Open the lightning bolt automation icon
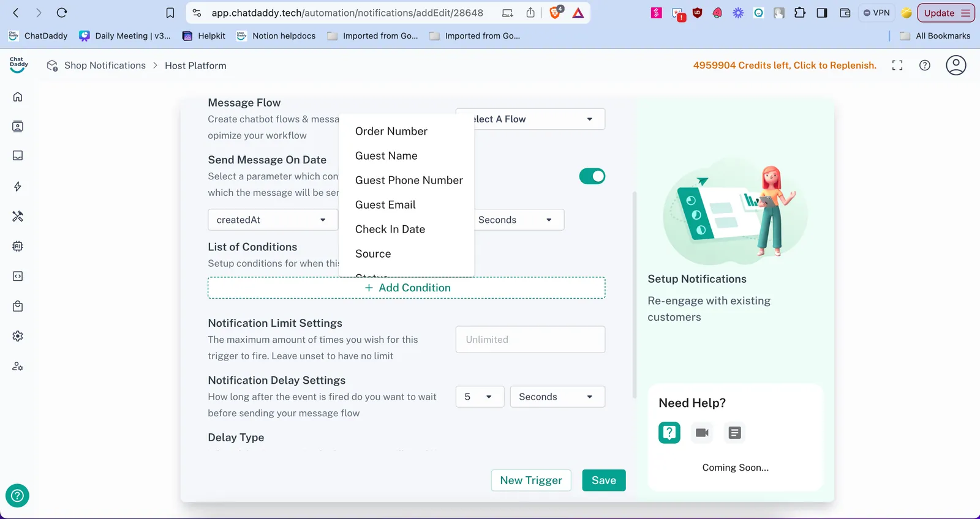Image resolution: width=980 pixels, height=519 pixels. tap(18, 187)
